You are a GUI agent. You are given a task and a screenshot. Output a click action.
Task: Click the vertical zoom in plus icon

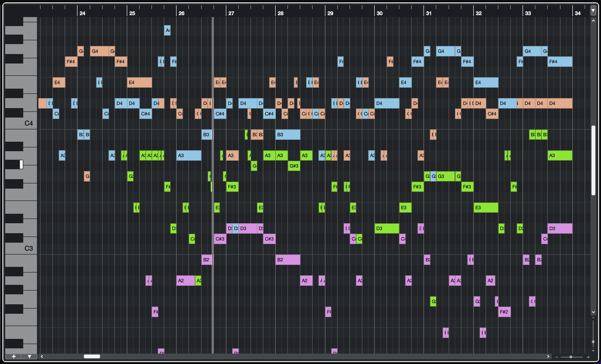coord(593,350)
